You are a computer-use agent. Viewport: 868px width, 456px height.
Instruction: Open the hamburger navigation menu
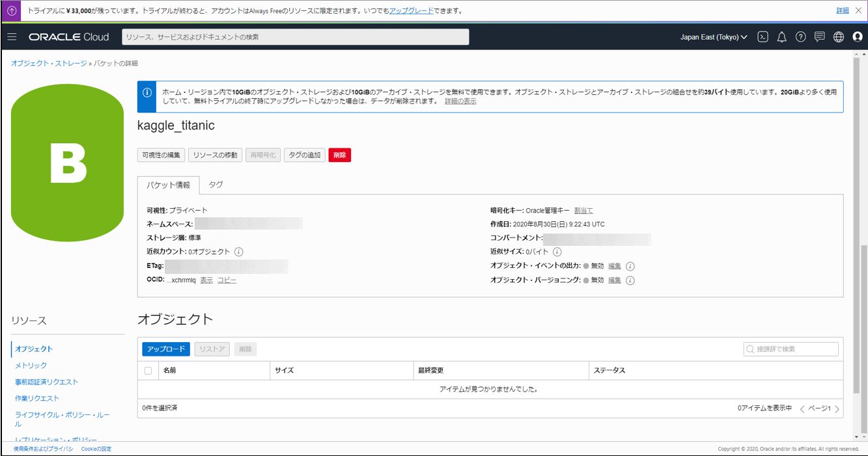(12, 37)
